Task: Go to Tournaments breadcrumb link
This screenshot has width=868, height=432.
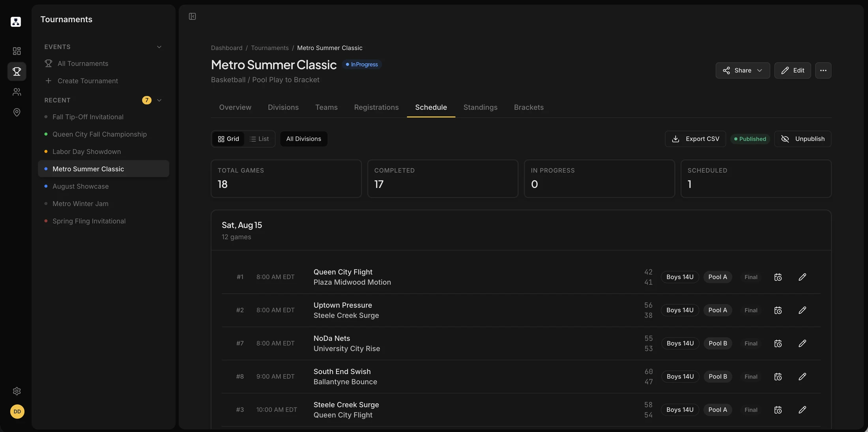Action: click(270, 48)
